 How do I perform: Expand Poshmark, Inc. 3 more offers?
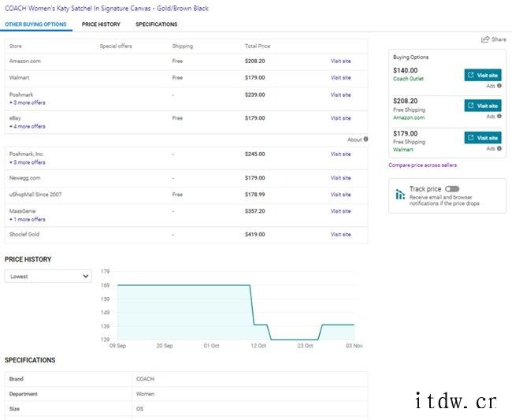click(28, 162)
